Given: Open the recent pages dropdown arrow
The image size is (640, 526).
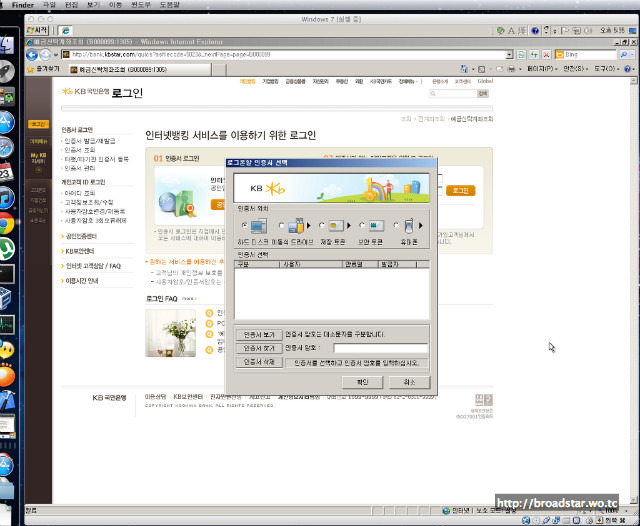Looking at the screenshot, I should pyautogui.click(x=56, y=55).
